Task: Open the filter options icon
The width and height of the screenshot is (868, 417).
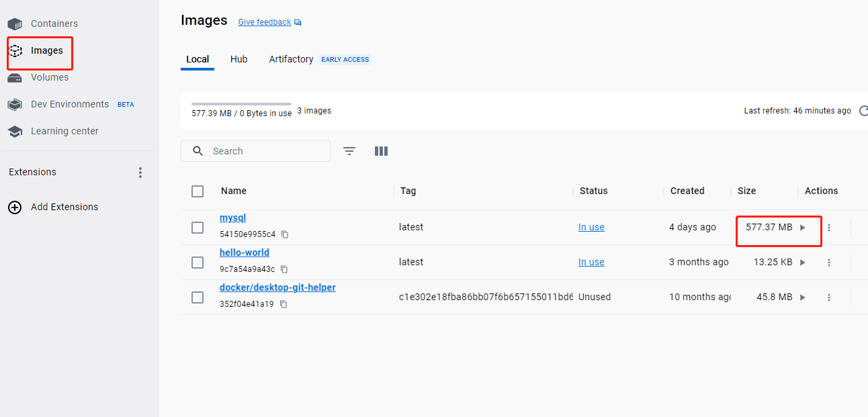Action: click(x=349, y=151)
